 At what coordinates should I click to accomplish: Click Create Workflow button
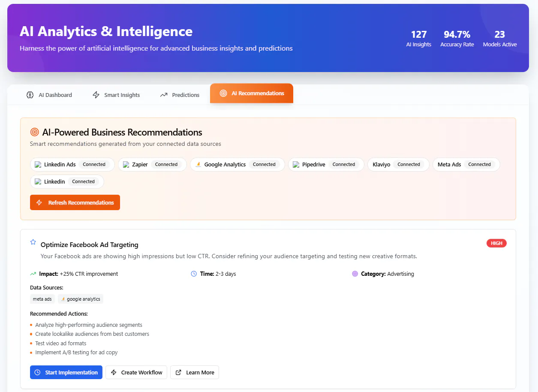coord(136,372)
